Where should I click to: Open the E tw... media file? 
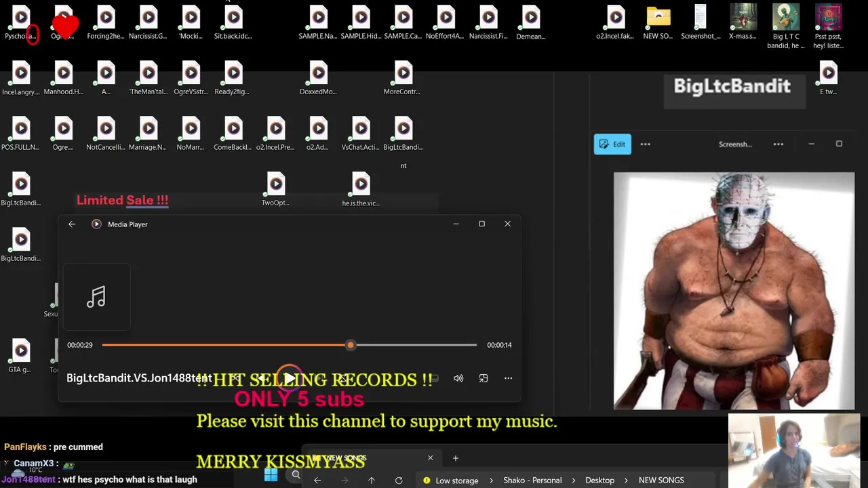(828, 79)
